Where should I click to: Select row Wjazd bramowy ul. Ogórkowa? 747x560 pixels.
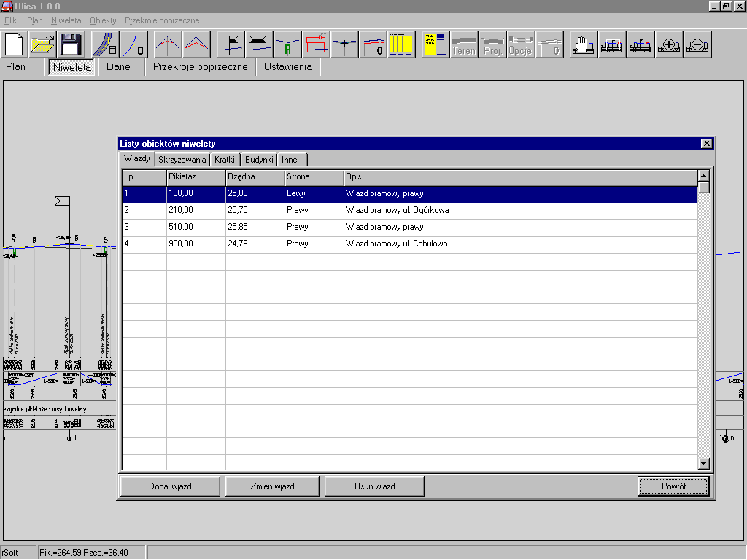(397, 210)
